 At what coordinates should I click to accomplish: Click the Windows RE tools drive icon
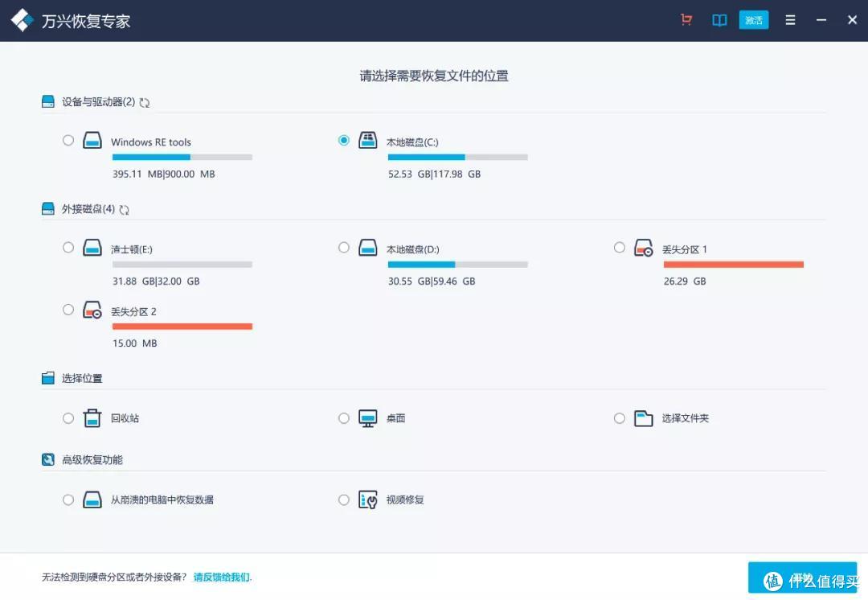pyautogui.click(x=92, y=140)
